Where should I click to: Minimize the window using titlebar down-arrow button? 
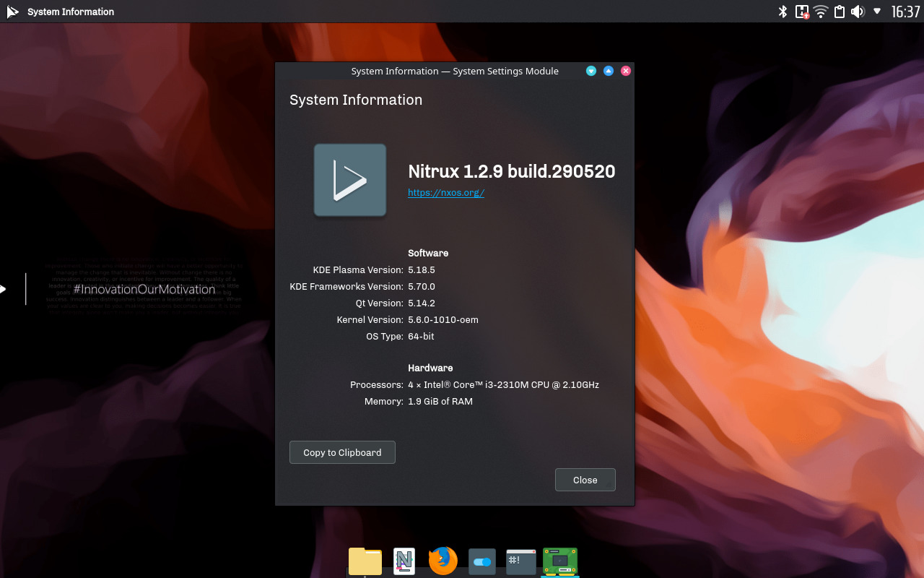pyautogui.click(x=591, y=71)
